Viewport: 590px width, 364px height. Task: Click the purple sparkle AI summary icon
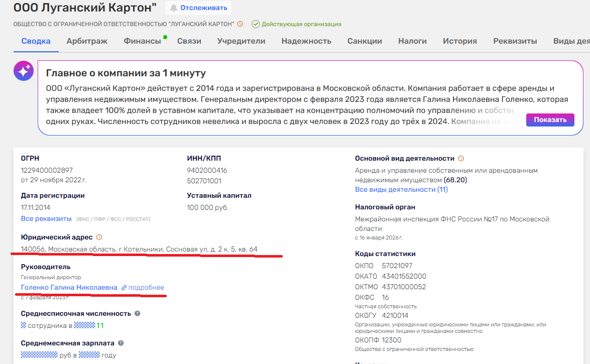24,72
